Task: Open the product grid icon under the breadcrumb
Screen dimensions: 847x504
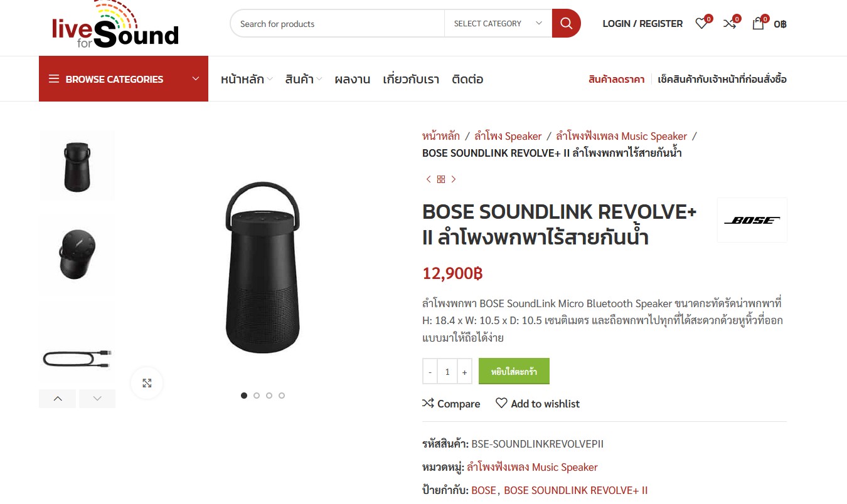Action: tap(441, 179)
